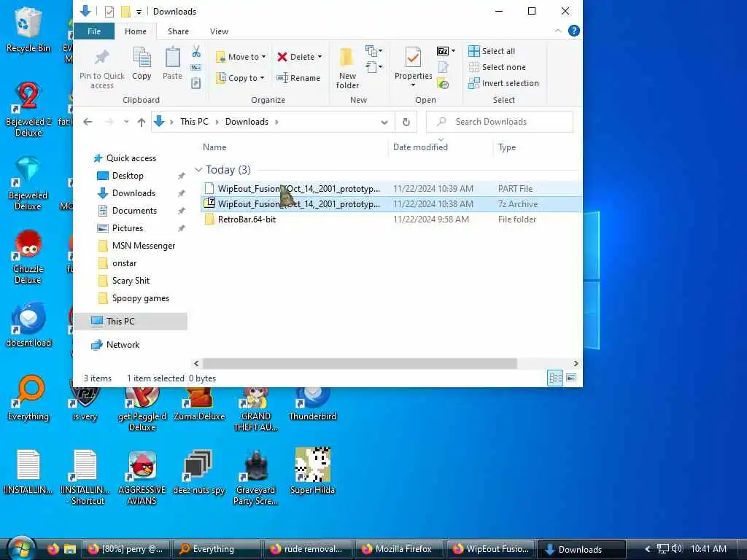The image size is (747, 560).
Task: Click Pin to Quick access icon
Action: tap(101, 58)
